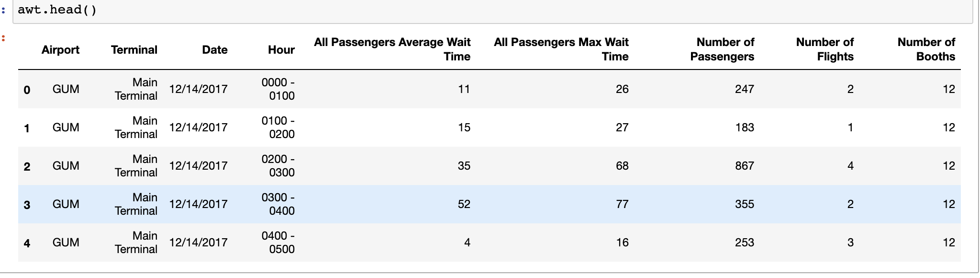Click average wait time value 52

[x=464, y=204]
